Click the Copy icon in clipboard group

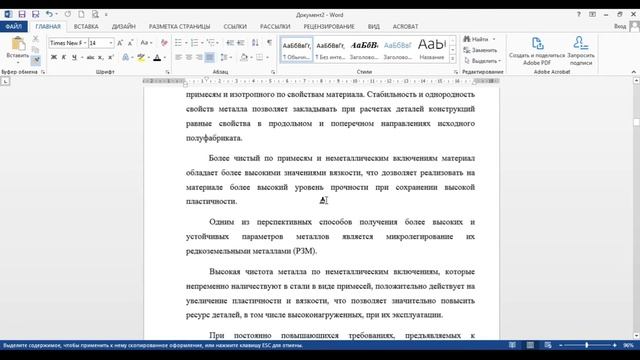[36, 50]
